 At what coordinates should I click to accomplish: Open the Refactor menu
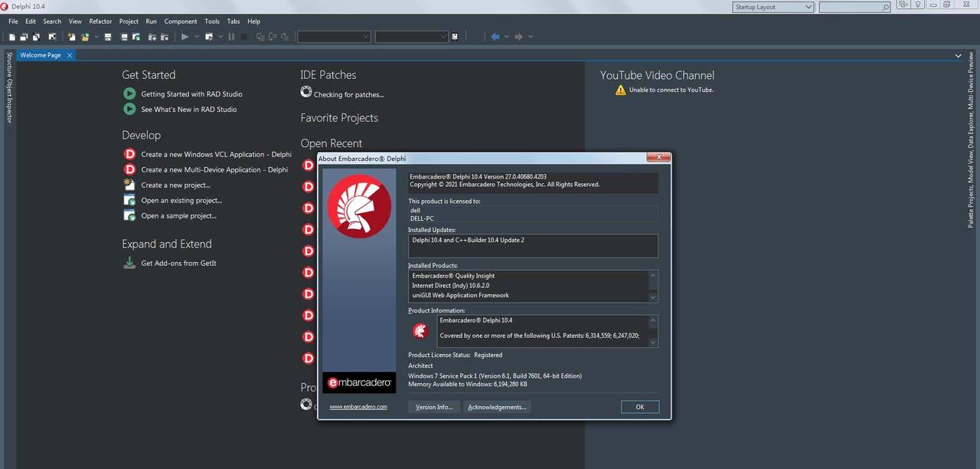[100, 21]
